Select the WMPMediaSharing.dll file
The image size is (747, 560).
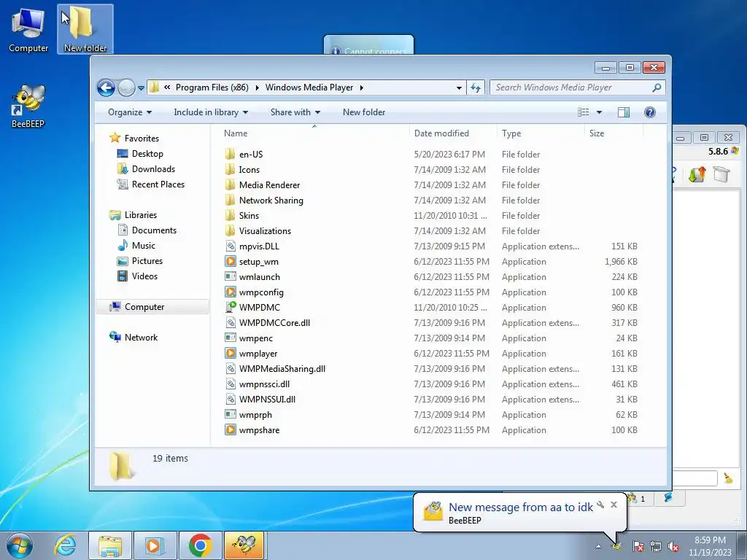[282, 369]
